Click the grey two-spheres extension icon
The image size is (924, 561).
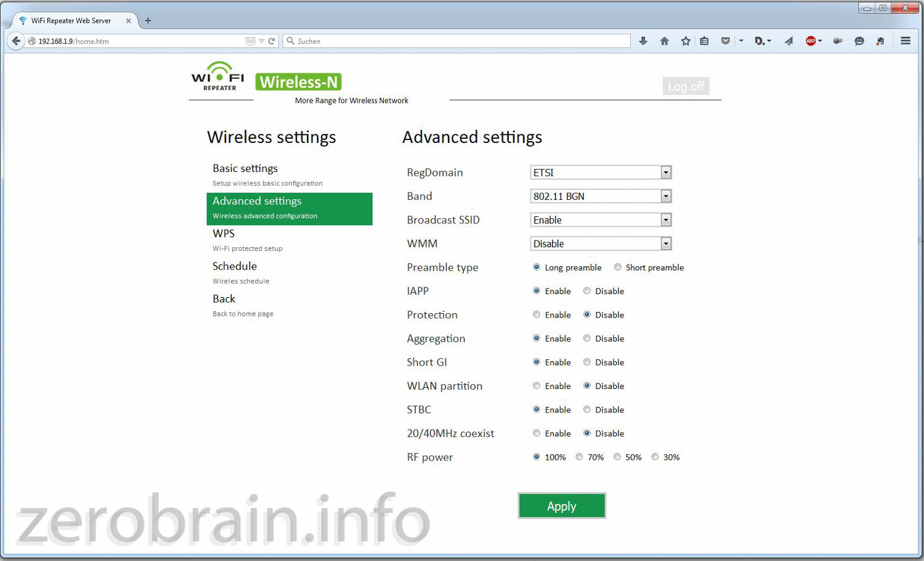(x=838, y=41)
